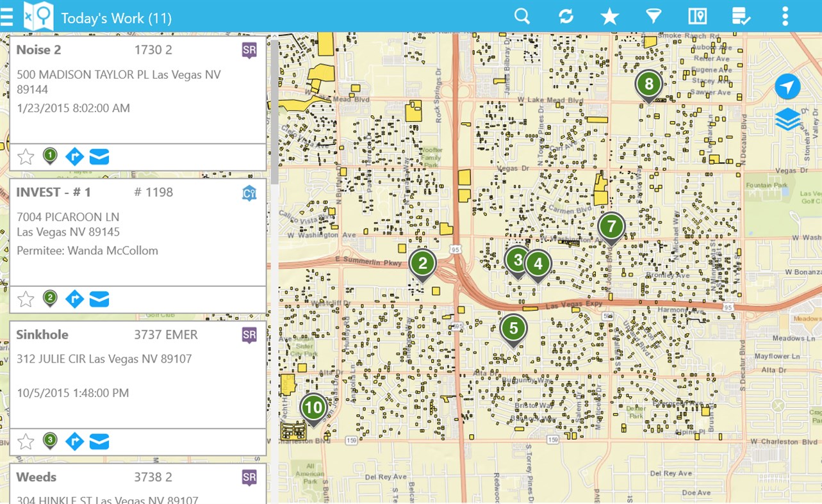The image size is (822, 504).
Task: Click the 3738 2 number on Weeds
Action: 154,477
